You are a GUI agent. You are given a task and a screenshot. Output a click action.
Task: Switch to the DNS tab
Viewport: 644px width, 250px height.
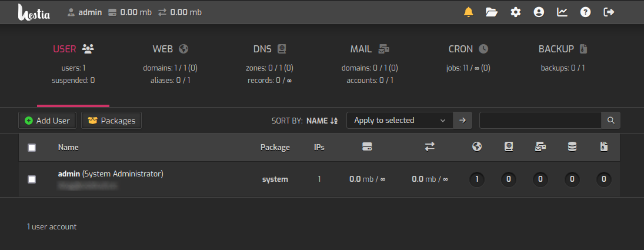coord(269,49)
